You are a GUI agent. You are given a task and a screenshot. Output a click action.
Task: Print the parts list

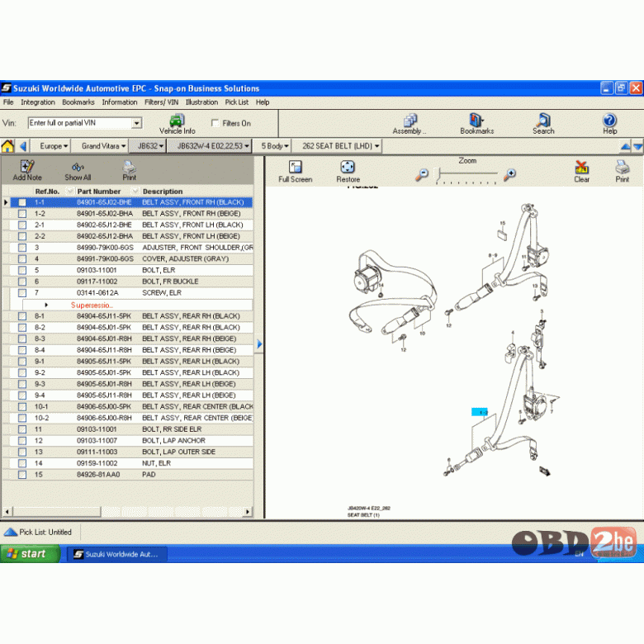pyautogui.click(x=129, y=170)
